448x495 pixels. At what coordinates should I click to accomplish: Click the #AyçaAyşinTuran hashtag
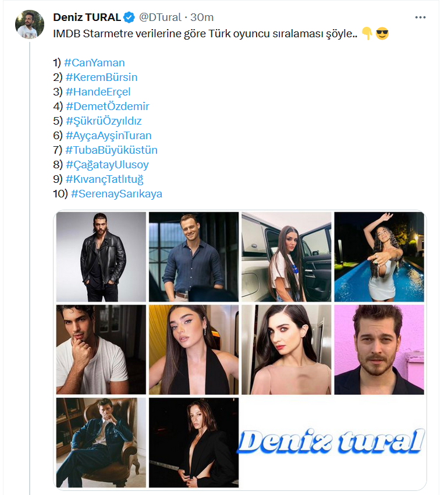click(108, 136)
